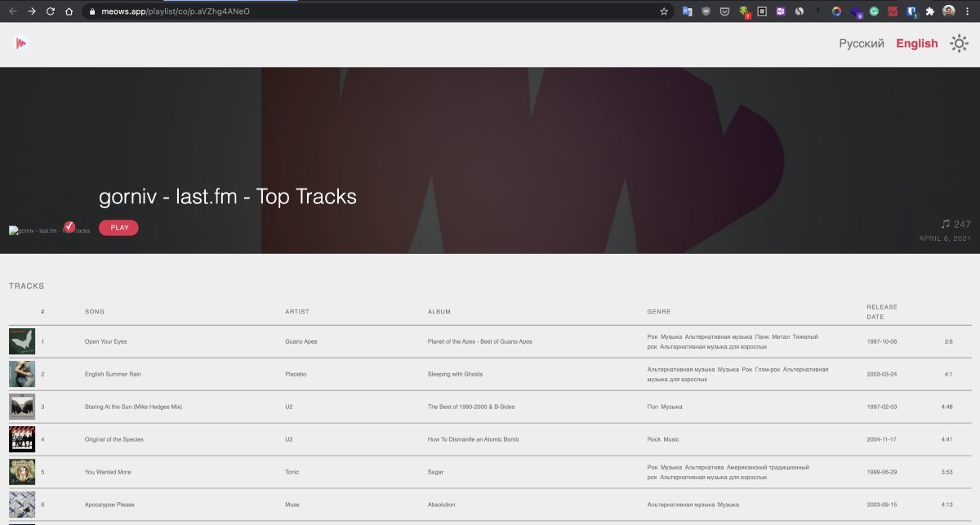Select song You Wanted More
The height and width of the screenshot is (525, 980).
pos(108,472)
